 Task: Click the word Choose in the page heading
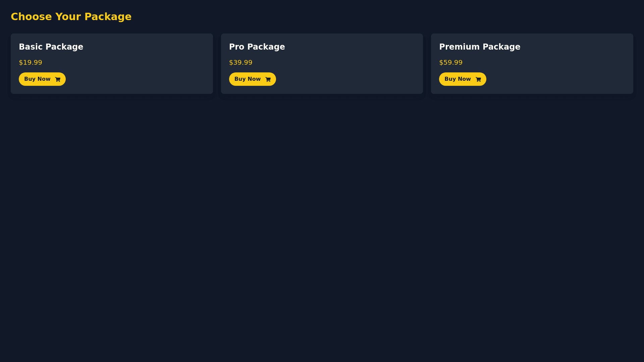click(31, 17)
